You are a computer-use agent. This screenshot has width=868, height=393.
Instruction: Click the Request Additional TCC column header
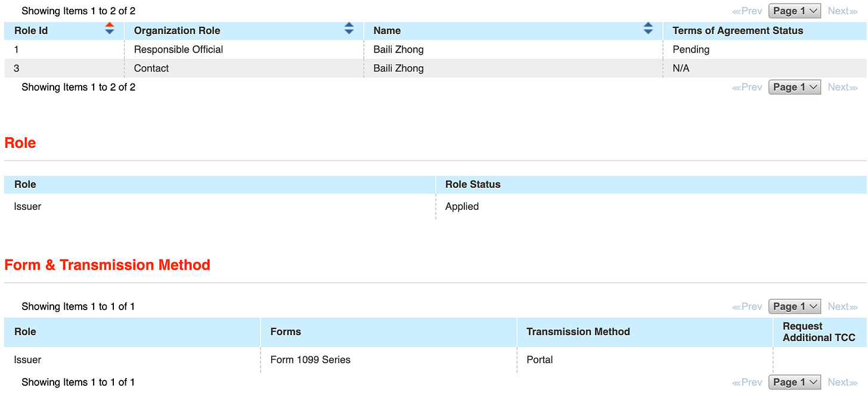pyautogui.click(x=819, y=332)
